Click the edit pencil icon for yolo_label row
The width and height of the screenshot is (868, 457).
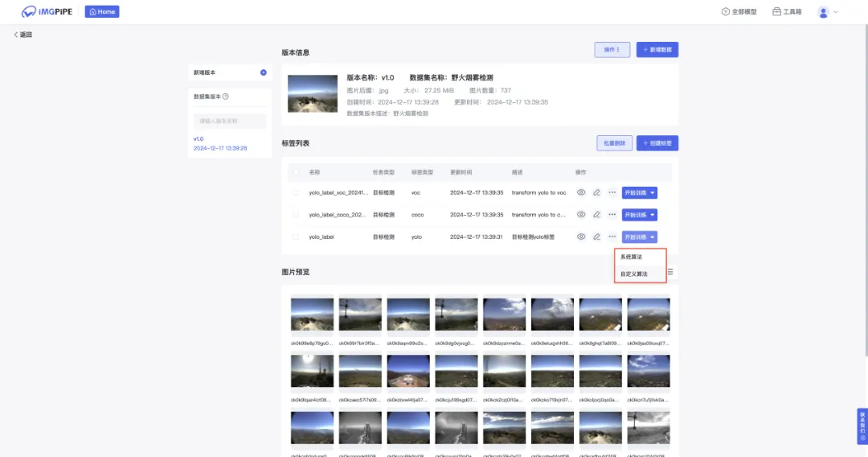(x=596, y=237)
